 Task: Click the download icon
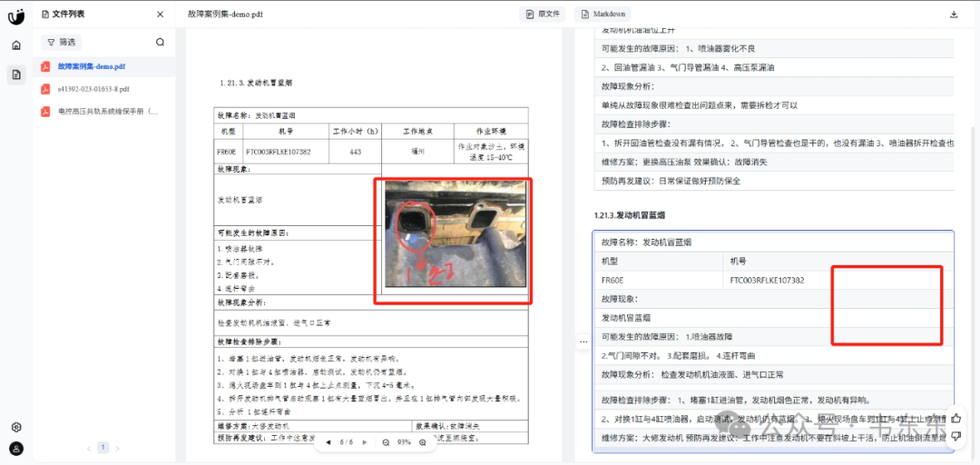pyautogui.click(x=954, y=15)
